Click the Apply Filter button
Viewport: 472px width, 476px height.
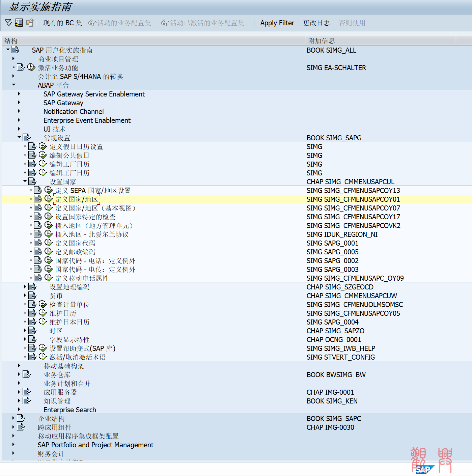[277, 23]
